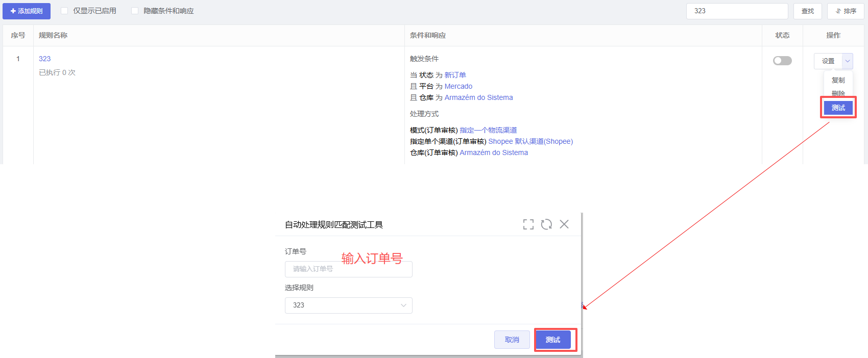Click 取消 to cancel the test dialog

point(512,340)
